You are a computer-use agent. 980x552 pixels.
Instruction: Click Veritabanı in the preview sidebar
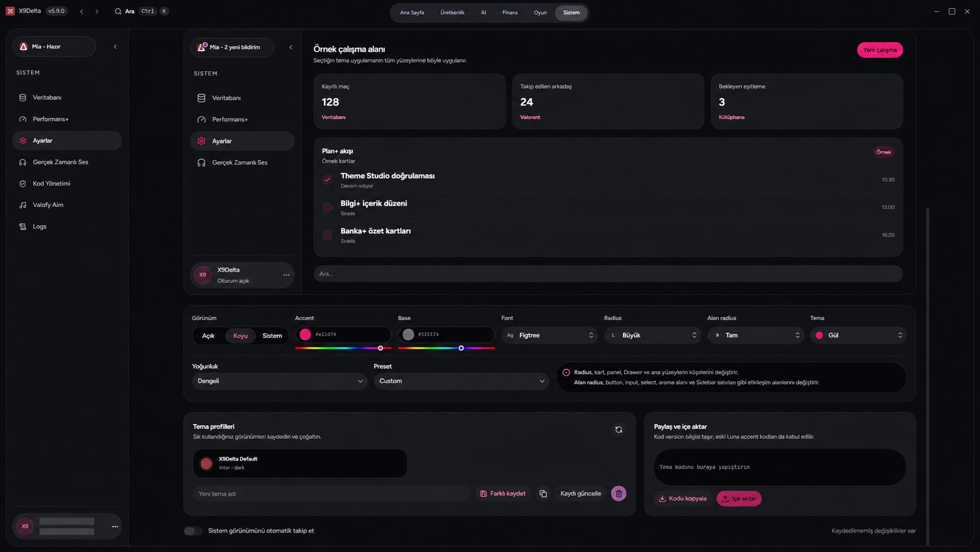tap(242, 98)
